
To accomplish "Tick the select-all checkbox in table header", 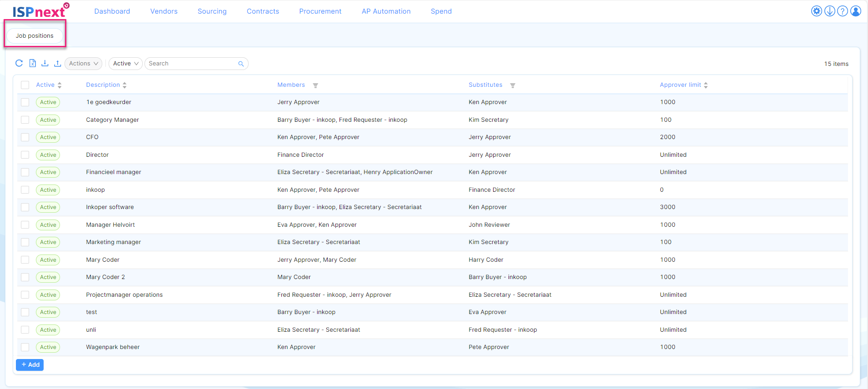I will 25,85.
